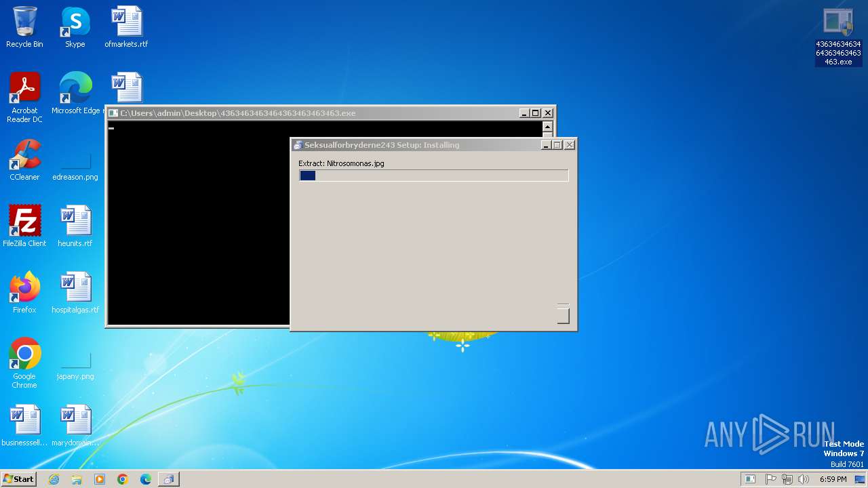868x488 pixels.
Task: Show the clock reading 6:59 PM
Action: pos(833,479)
